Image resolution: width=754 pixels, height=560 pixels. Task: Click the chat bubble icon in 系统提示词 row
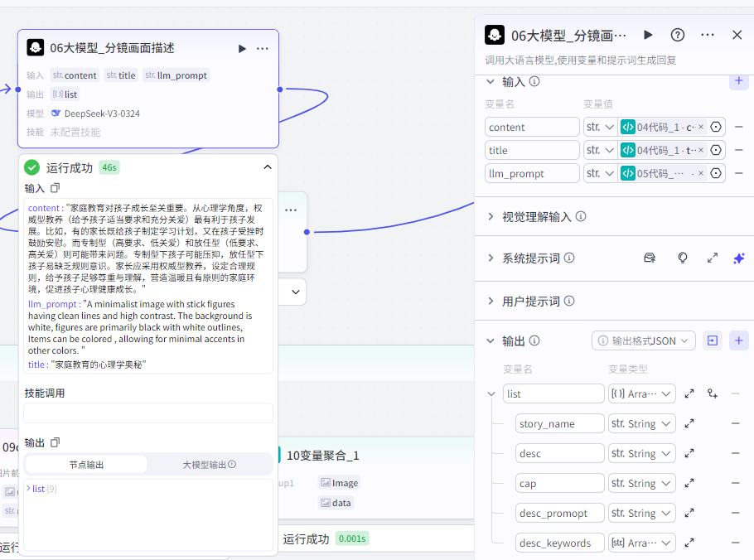(650, 258)
